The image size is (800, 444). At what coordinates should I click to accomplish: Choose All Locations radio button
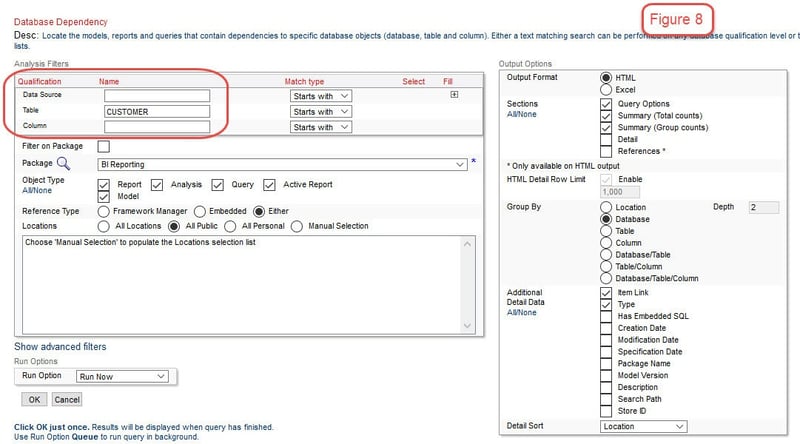[104, 226]
